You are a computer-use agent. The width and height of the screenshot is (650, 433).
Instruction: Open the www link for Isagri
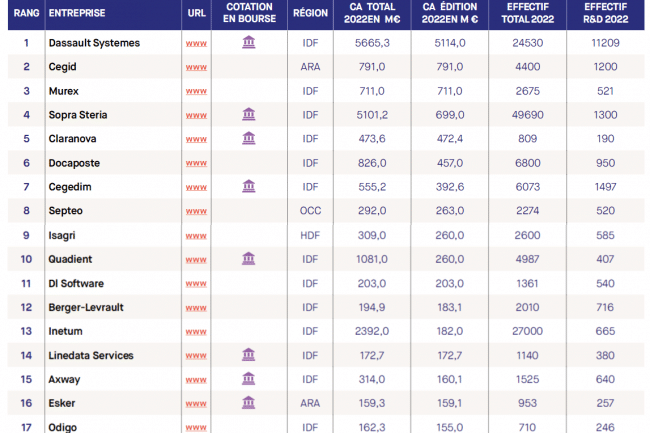[x=196, y=236]
